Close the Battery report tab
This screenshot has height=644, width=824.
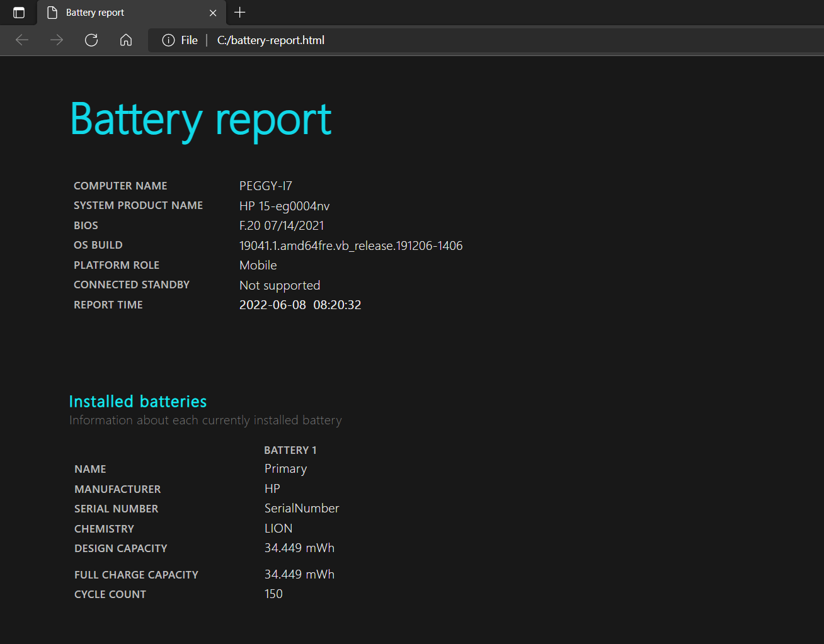click(x=213, y=13)
